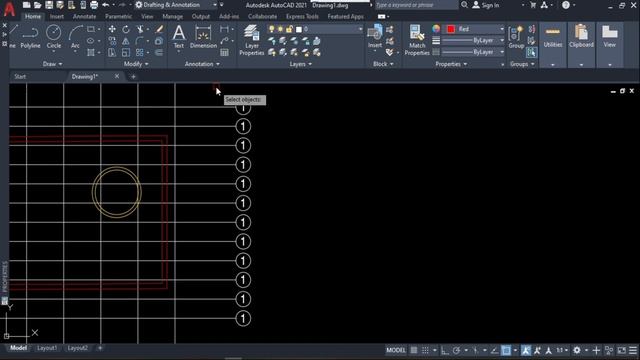Toggle grid display in status bar
Screen dimensions: 640x360
tap(414, 350)
